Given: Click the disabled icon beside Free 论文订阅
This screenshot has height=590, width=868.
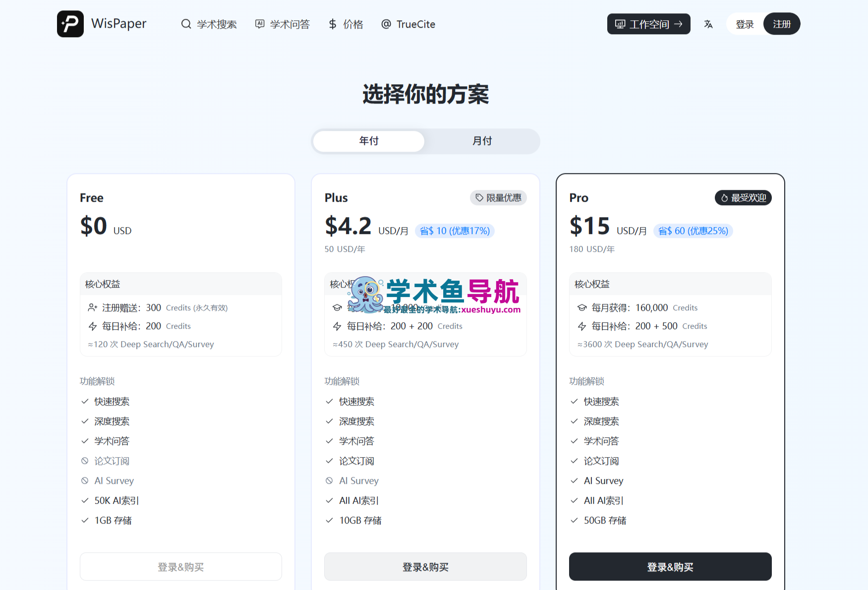Looking at the screenshot, I should click(85, 461).
